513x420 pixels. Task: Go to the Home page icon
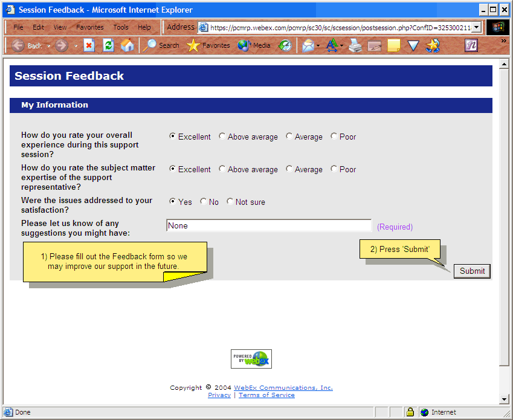tap(127, 45)
